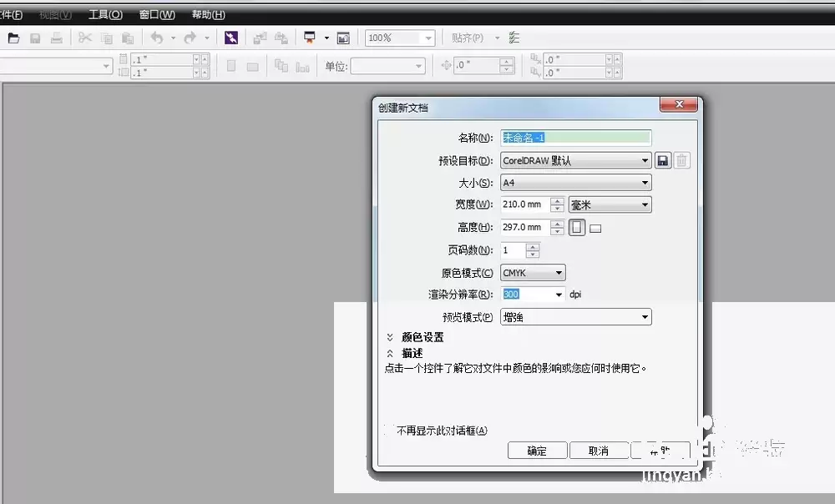Screen dimensions: 835x504
Task: Increase 页码数 with the stepper up arrow
Action: point(533,247)
